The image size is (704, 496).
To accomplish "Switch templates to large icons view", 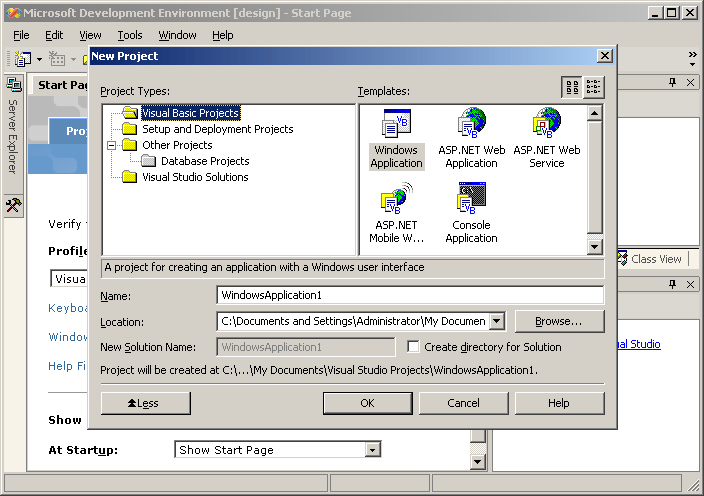I will coord(572,87).
